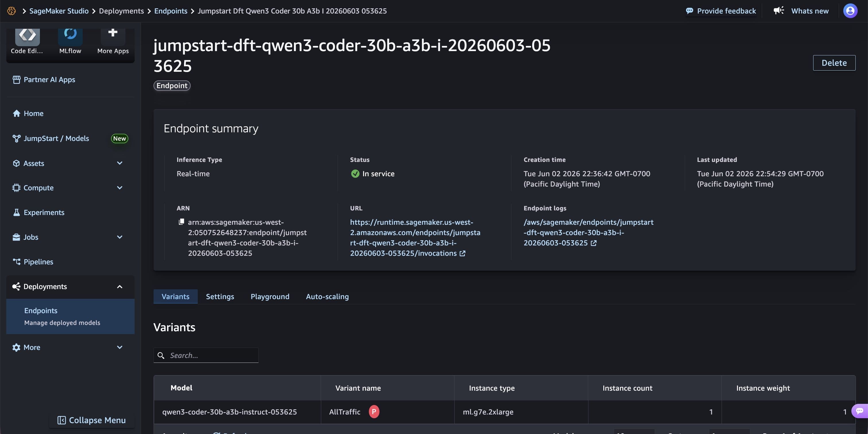The width and height of the screenshot is (868, 434).
Task: Click the Collapse Menu panel icon
Action: click(x=62, y=420)
